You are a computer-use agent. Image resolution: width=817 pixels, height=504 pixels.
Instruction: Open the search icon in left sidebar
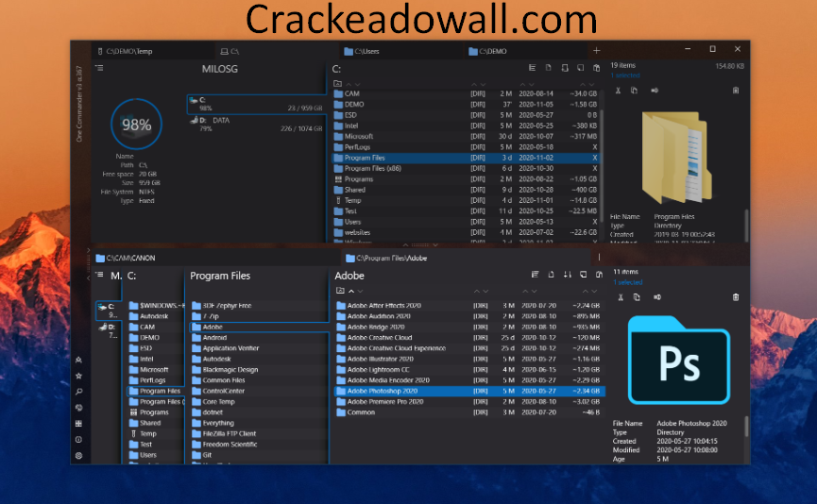[x=78, y=392]
